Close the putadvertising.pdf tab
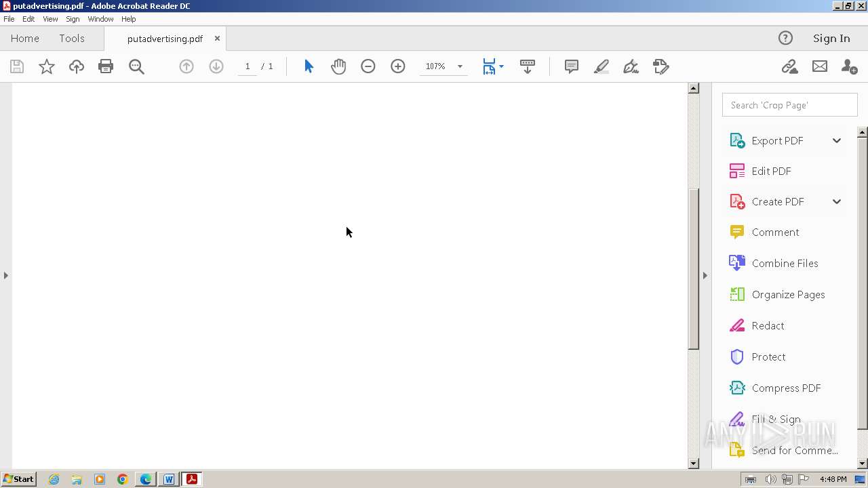This screenshot has width=868, height=488. (x=217, y=39)
